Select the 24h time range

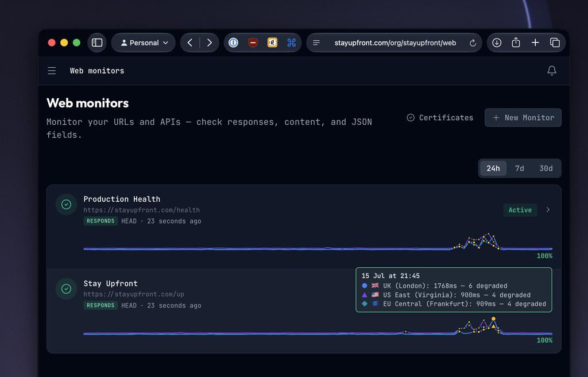pos(493,168)
